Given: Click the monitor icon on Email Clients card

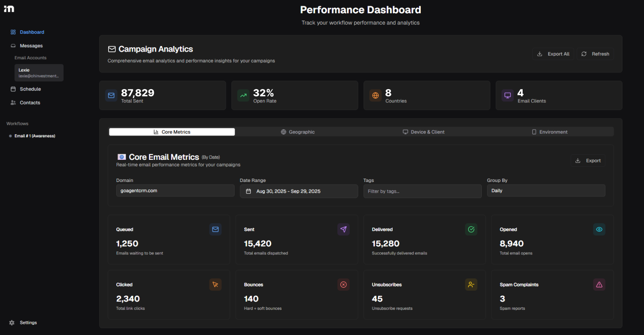Looking at the screenshot, I should click(507, 95).
